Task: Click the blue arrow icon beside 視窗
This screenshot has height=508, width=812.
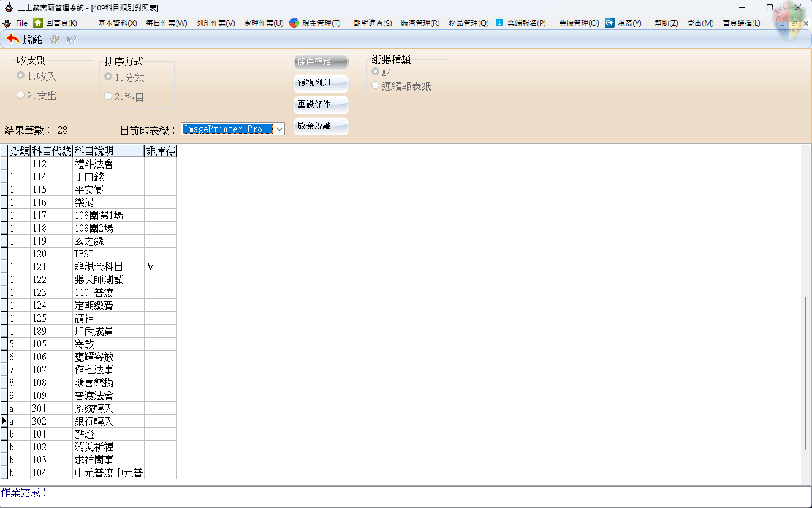Action: coord(610,23)
